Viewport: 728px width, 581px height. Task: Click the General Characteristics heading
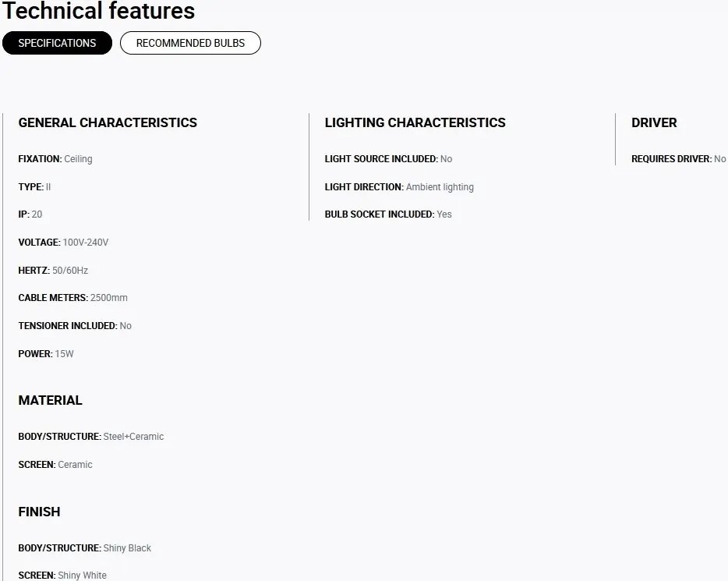click(108, 122)
